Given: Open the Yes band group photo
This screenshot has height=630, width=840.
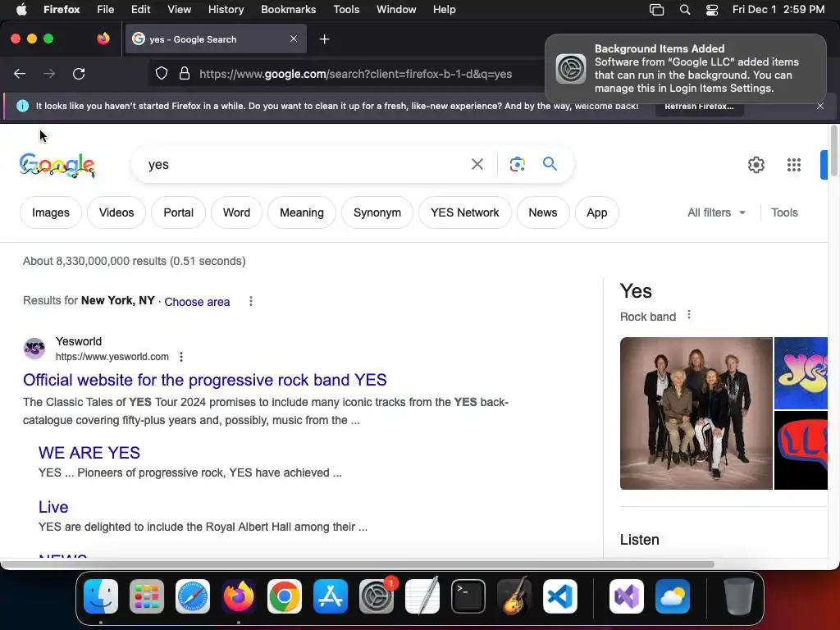Looking at the screenshot, I should pos(696,413).
